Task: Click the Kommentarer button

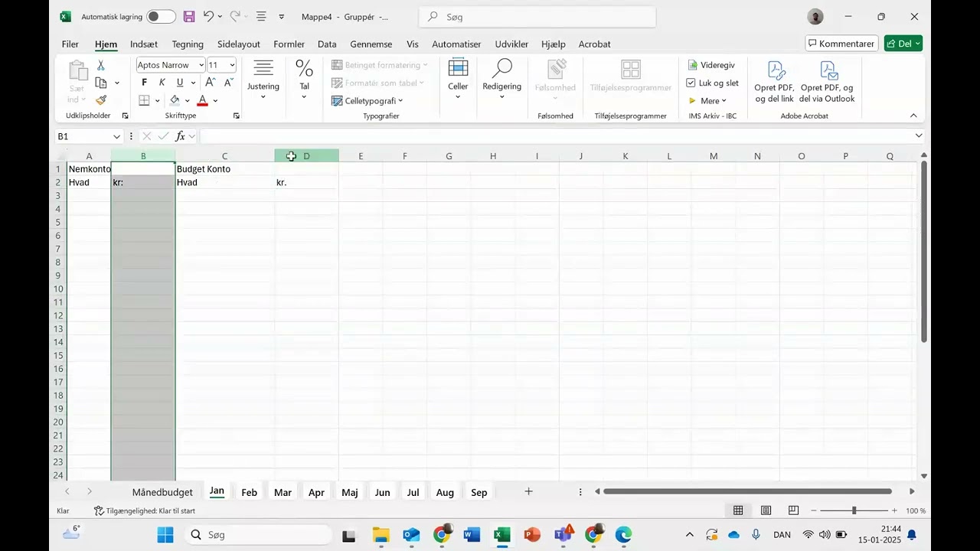Action: pyautogui.click(x=841, y=44)
